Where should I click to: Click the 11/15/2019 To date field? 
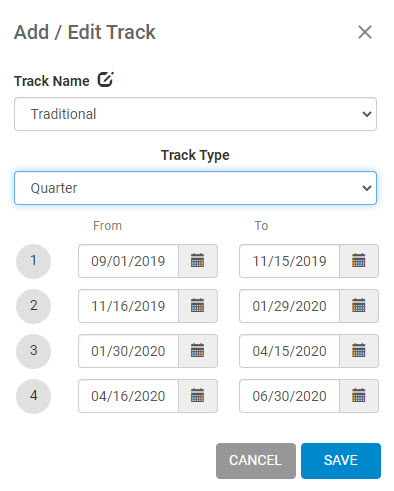tap(289, 261)
